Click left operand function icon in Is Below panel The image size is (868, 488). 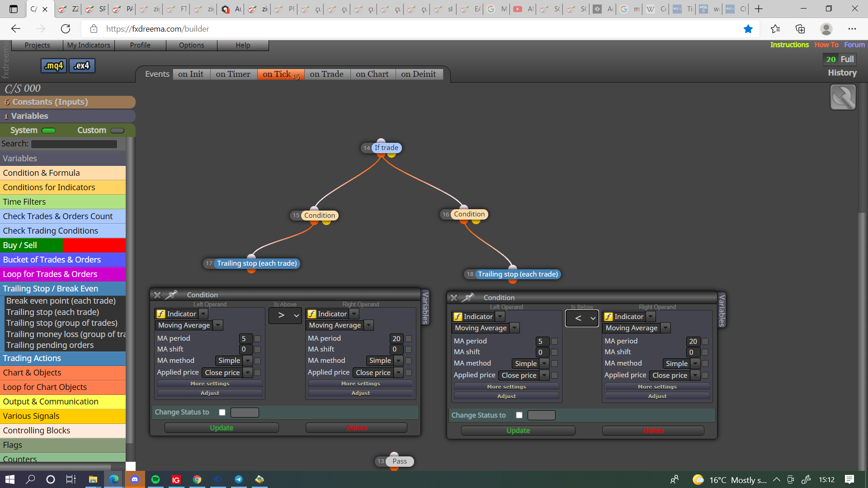point(458,317)
